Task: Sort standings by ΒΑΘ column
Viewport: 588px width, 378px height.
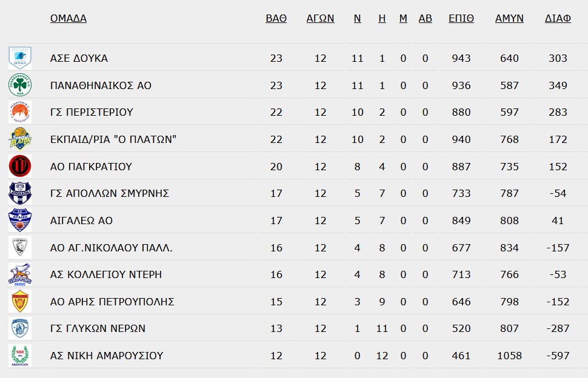Action: pyautogui.click(x=276, y=18)
